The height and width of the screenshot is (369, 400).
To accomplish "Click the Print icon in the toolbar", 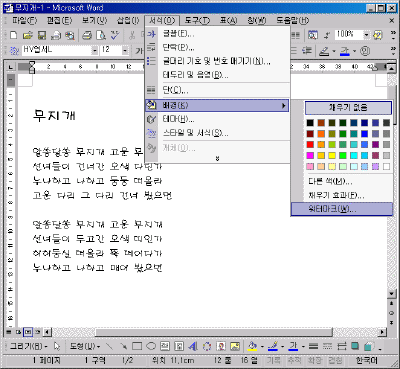I will (x=87, y=35).
